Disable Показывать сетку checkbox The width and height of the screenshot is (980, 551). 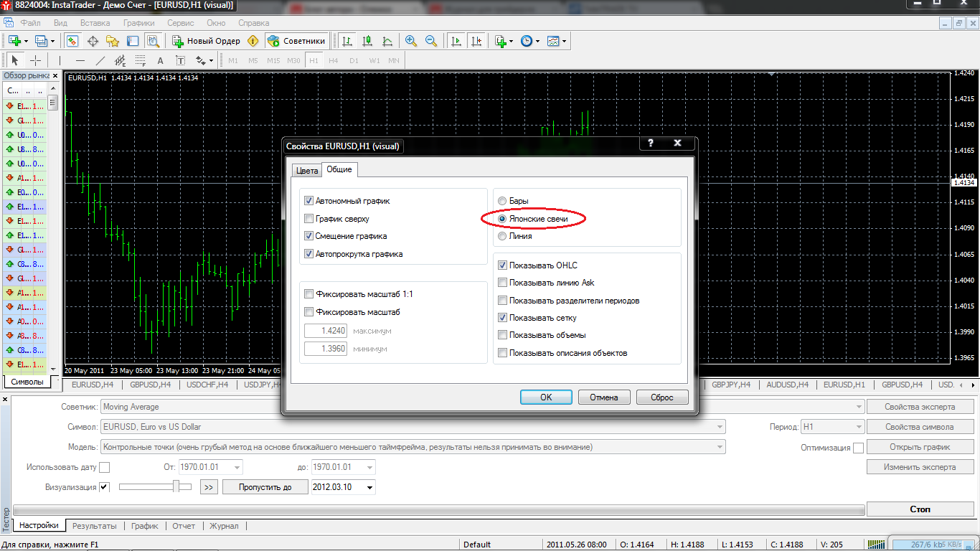(503, 318)
